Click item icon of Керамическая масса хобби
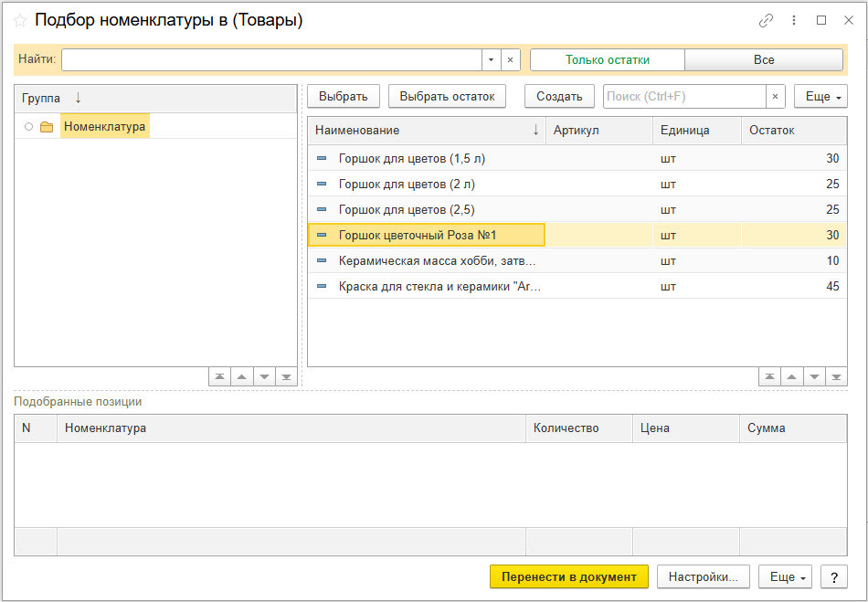The image size is (868, 602). [x=322, y=260]
